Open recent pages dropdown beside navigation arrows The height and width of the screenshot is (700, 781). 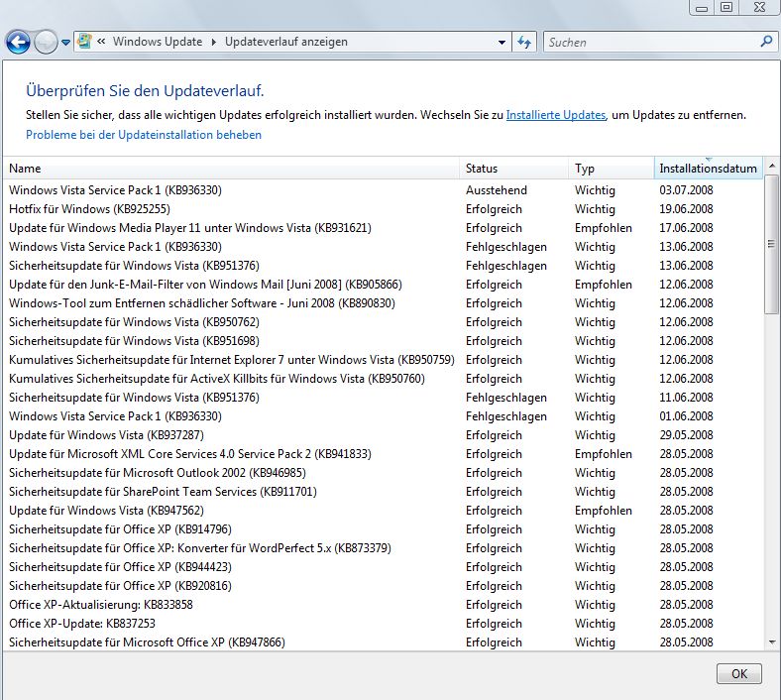pyautogui.click(x=65, y=43)
